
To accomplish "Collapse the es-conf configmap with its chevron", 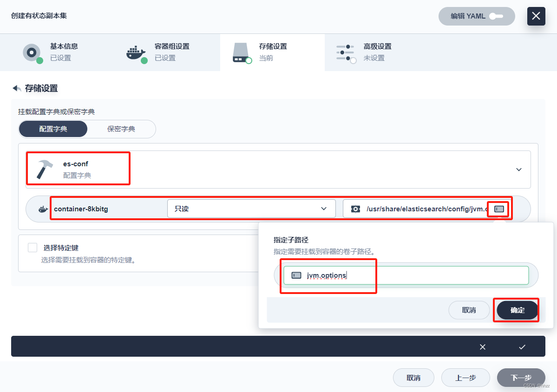I will [518, 169].
